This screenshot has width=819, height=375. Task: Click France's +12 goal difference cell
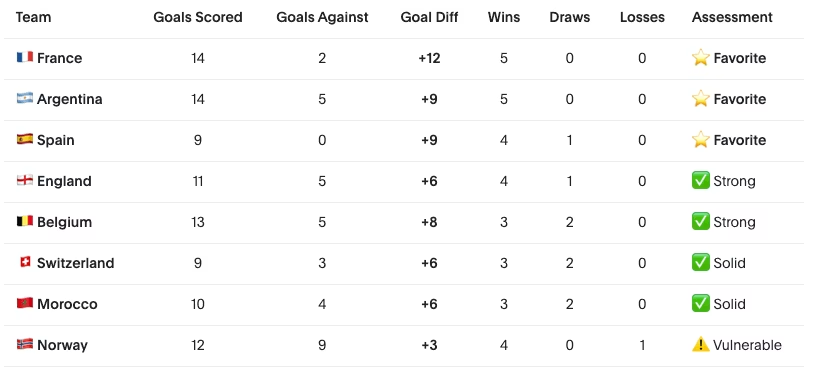429,58
